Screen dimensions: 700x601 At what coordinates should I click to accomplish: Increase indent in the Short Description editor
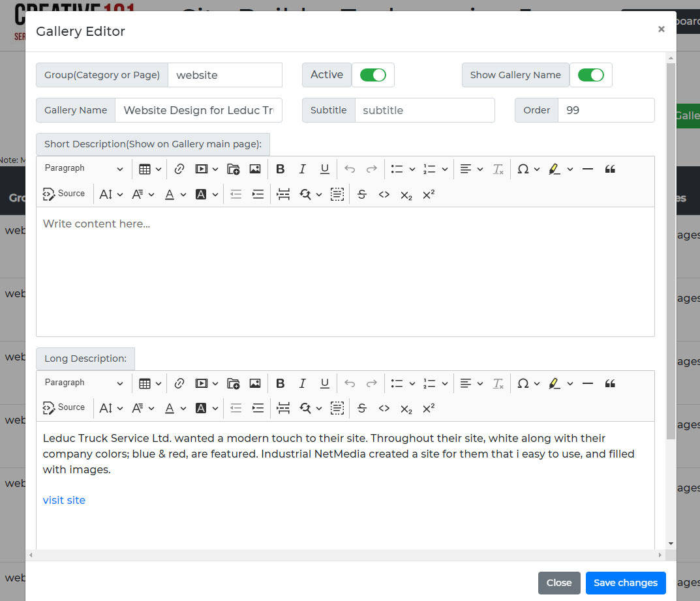pos(258,194)
